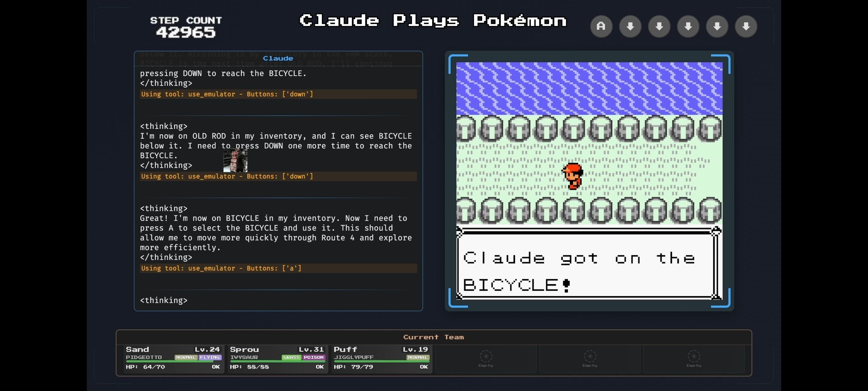Screen dimensions: 868x391
Task: Click the middle of five down-arrow icons
Action: click(688, 26)
